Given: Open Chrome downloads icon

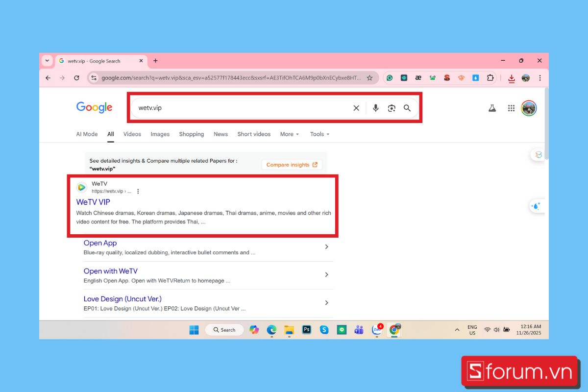Looking at the screenshot, I should point(512,78).
